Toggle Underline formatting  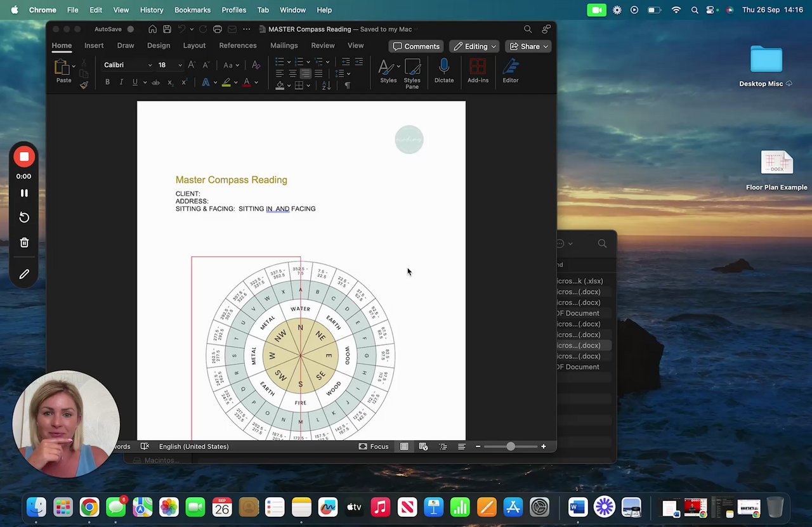[x=134, y=82]
